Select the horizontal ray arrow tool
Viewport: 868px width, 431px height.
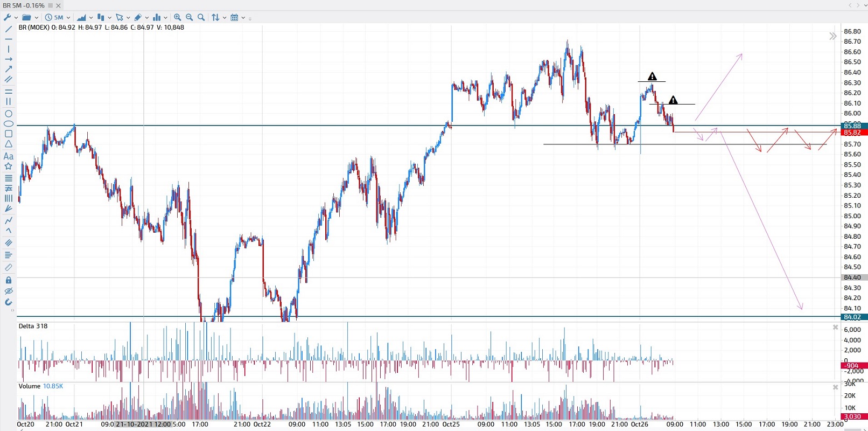pos(8,59)
